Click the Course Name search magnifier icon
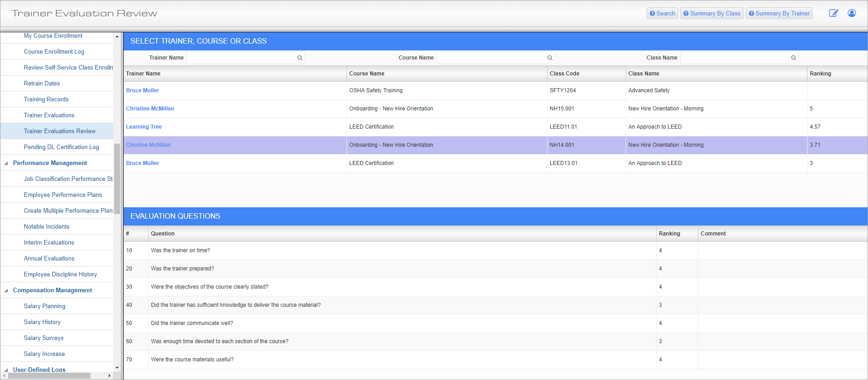 point(550,58)
